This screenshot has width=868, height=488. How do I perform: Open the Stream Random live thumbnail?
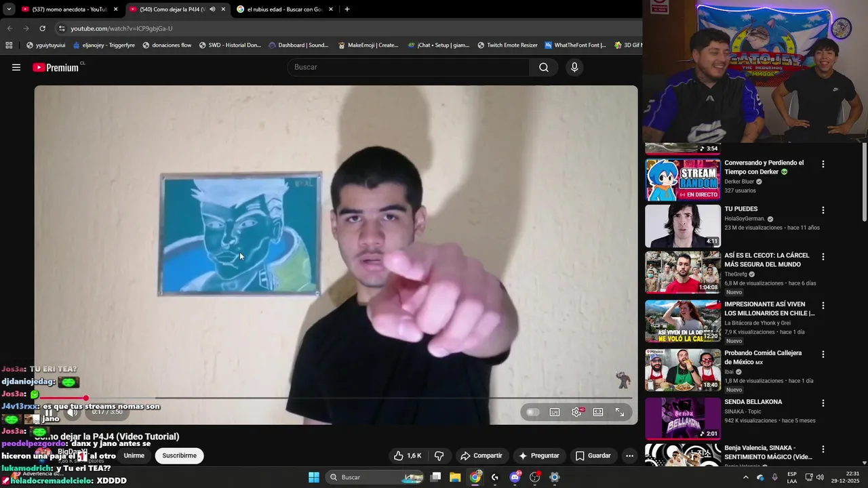pyautogui.click(x=683, y=180)
